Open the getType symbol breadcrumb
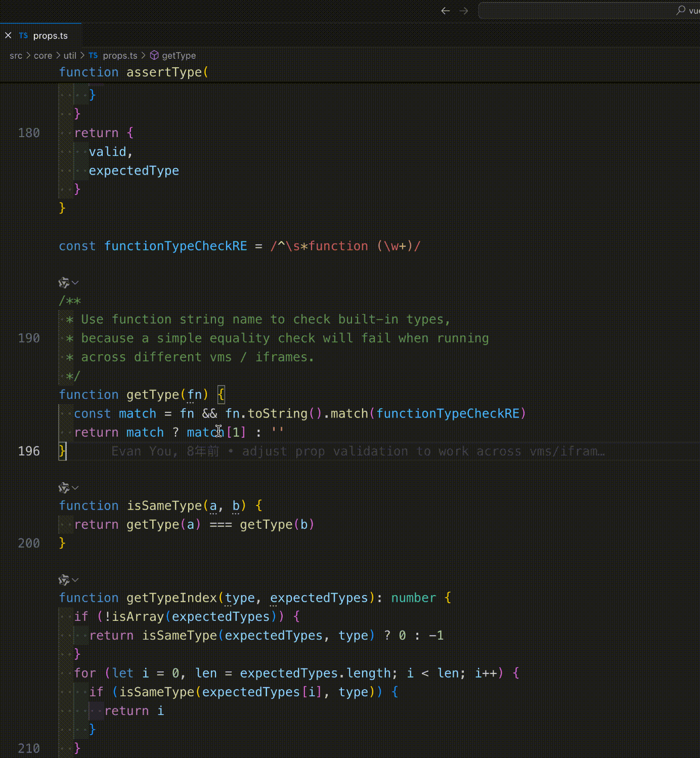The image size is (700, 758). [x=179, y=56]
